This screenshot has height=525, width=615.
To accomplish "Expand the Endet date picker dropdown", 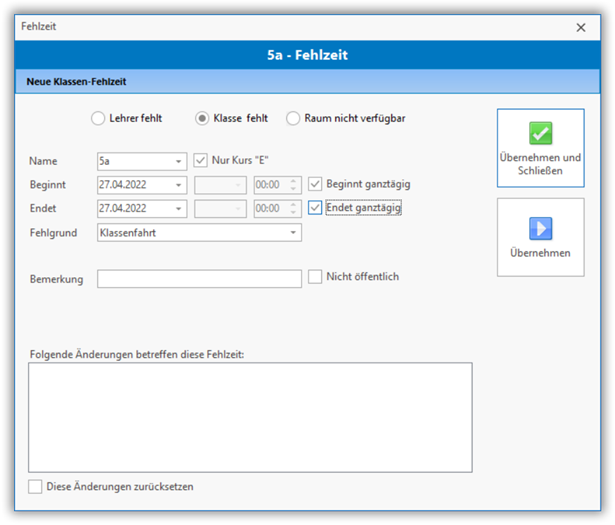I will 179,209.
